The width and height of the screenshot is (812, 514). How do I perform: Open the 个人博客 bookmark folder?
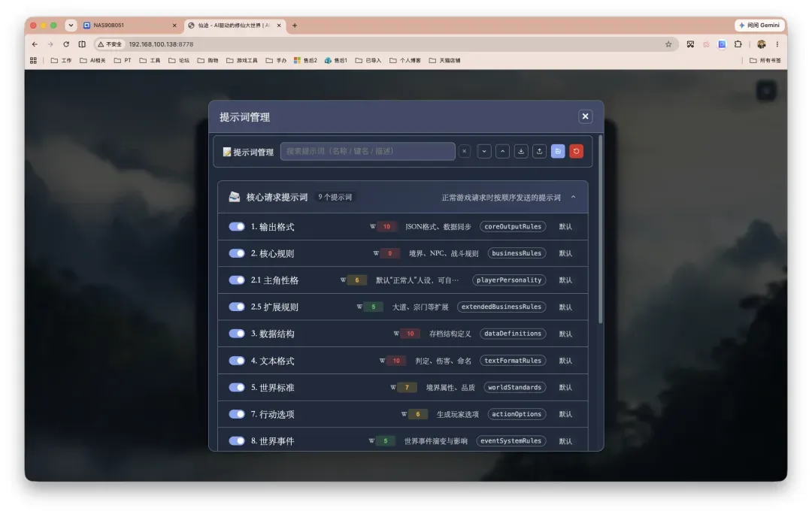click(405, 61)
